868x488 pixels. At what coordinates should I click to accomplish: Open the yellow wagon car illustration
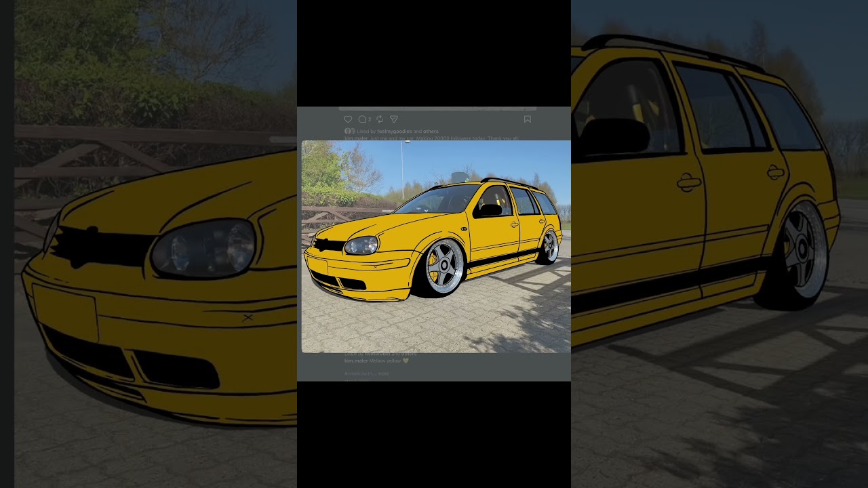436,247
